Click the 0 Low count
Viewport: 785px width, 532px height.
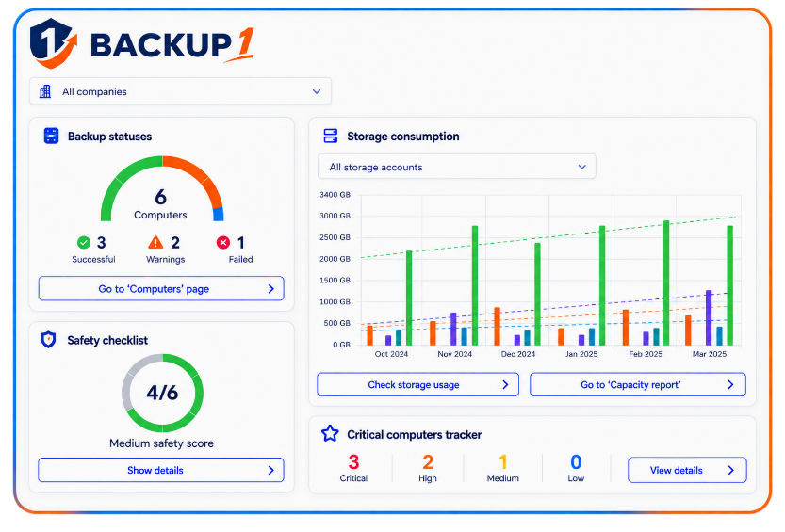point(576,462)
